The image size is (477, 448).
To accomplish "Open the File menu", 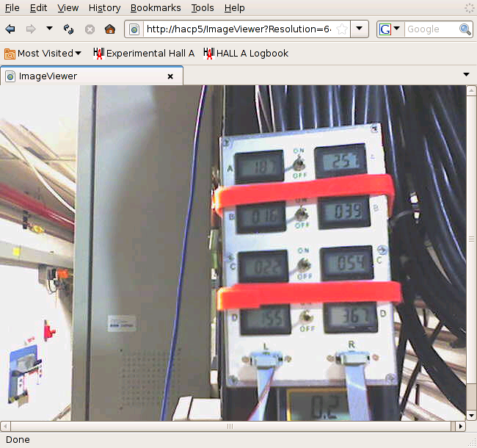I will pyautogui.click(x=12, y=7).
